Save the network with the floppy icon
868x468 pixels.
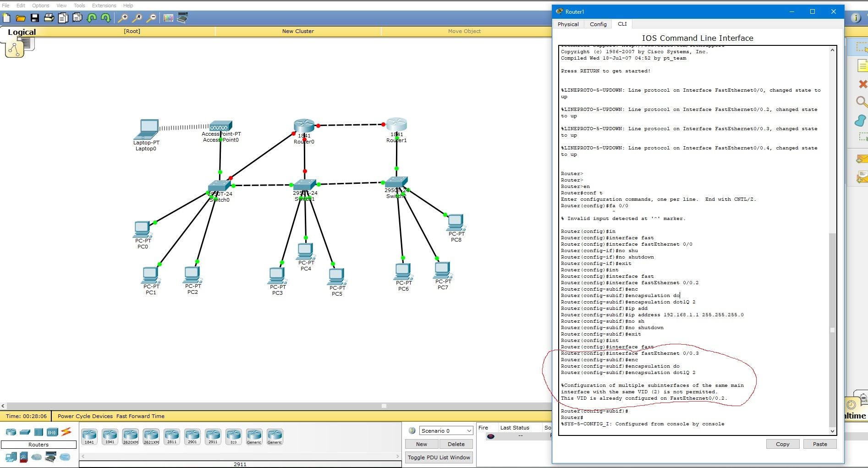coord(35,18)
